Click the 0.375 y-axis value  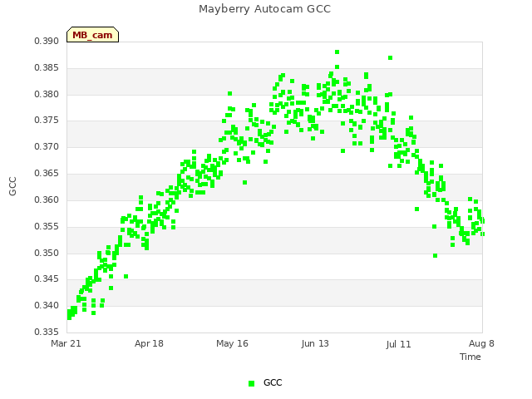[x=47, y=120]
